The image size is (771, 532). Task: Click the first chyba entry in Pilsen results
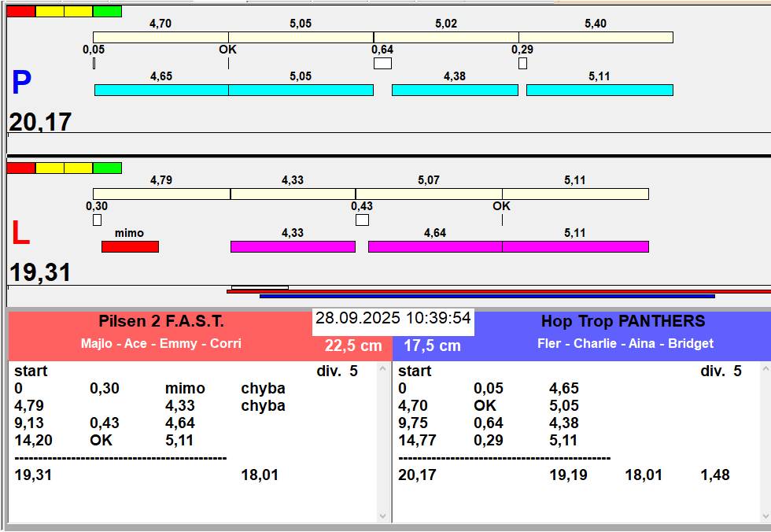coord(263,389)
